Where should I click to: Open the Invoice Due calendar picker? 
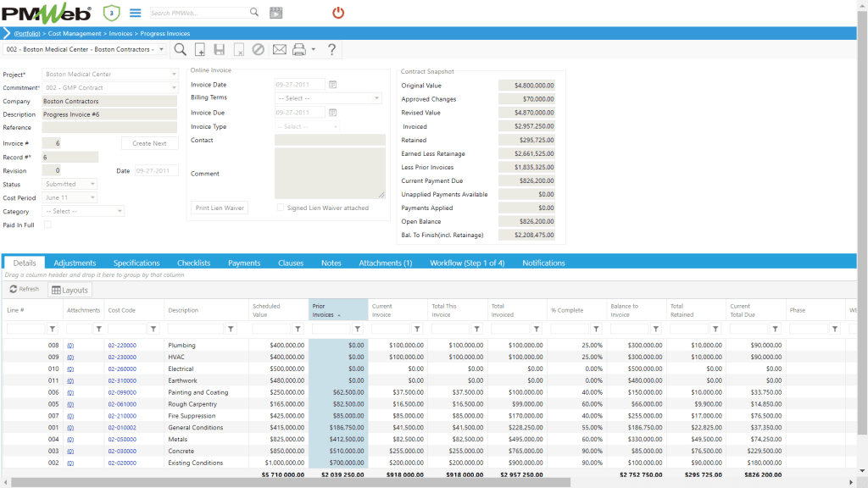pyautogui.click(x=332, y=113)
